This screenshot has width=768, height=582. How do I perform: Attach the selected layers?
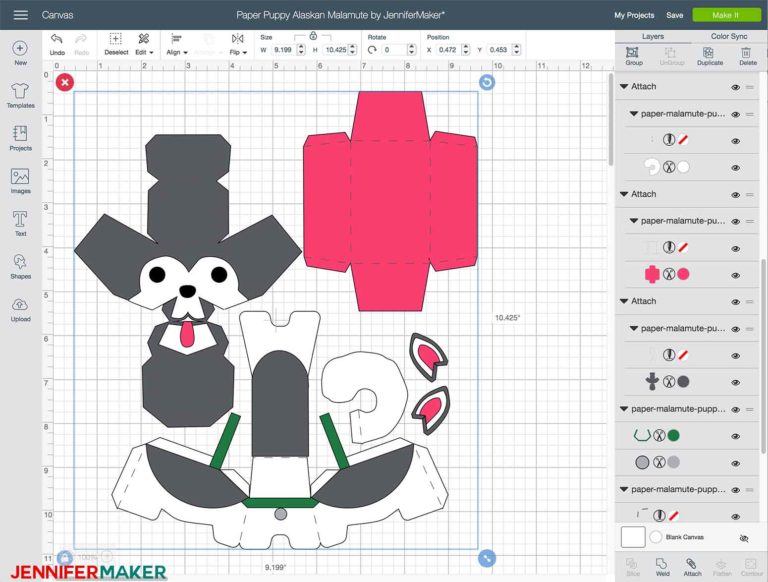tap(692, 567)
